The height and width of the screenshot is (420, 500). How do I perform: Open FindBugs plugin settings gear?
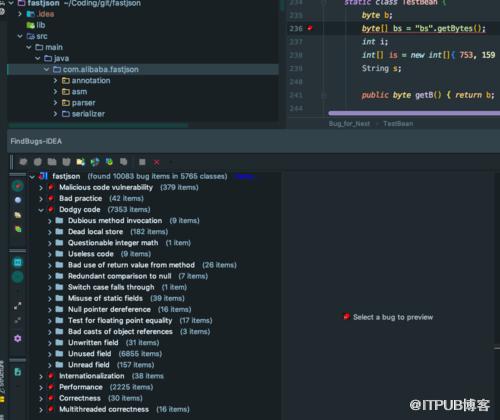(x=18, y=339)
